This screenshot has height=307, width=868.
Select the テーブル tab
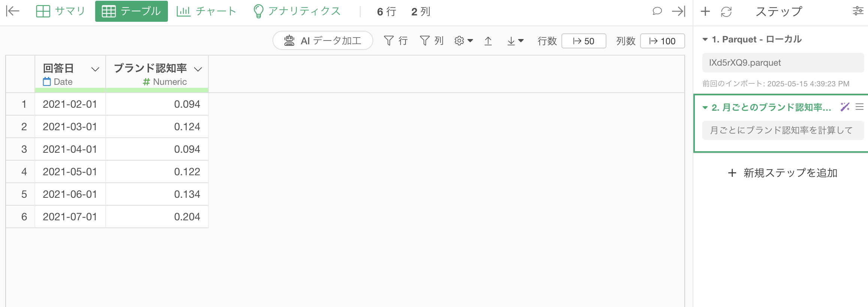pos(132,11)
